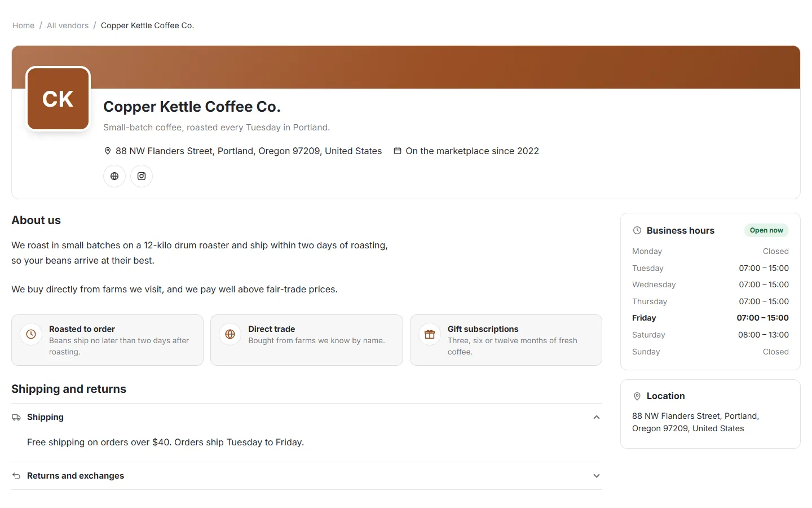The width and height of the screenshot is (812, 508).
Task: Click the Open now status badge
Action: point(766,230)
